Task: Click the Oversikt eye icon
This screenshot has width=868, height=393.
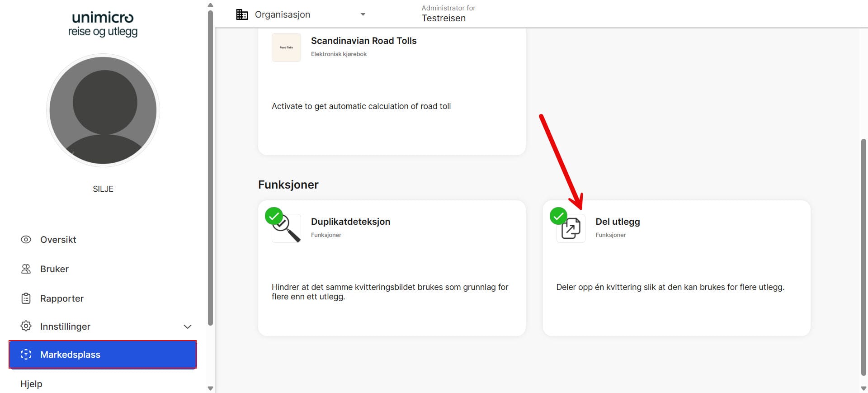Action: pyautogui.click(x=26, y=240)
